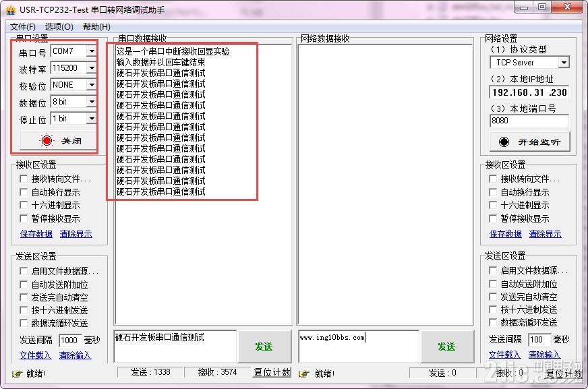Enable network 自动换行显示 checkbox

493,192
